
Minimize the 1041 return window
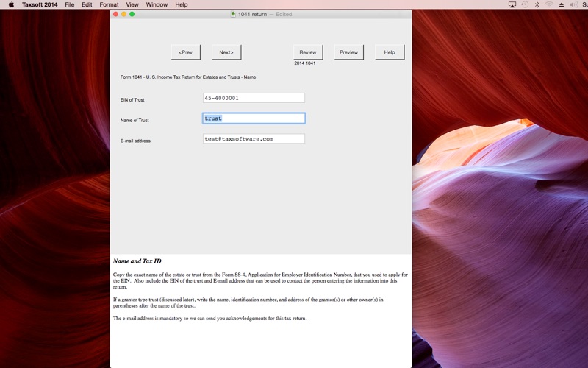coord(123,14)
